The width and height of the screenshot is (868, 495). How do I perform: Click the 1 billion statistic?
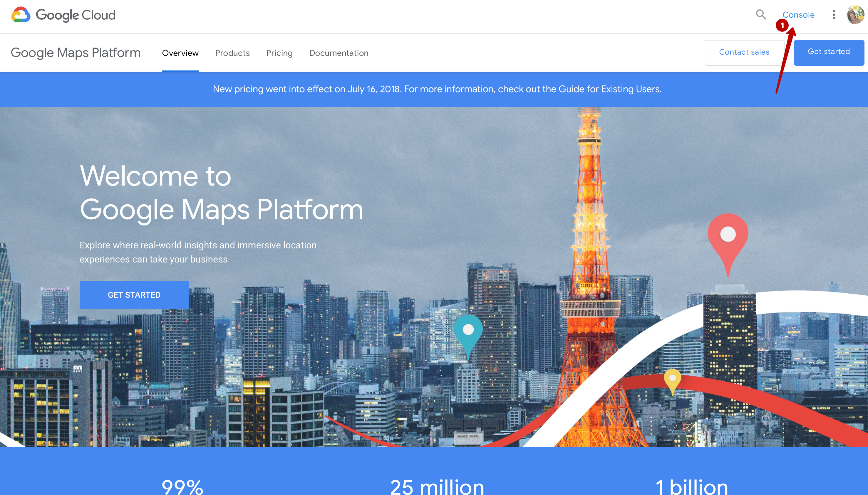tap(691, 487)
